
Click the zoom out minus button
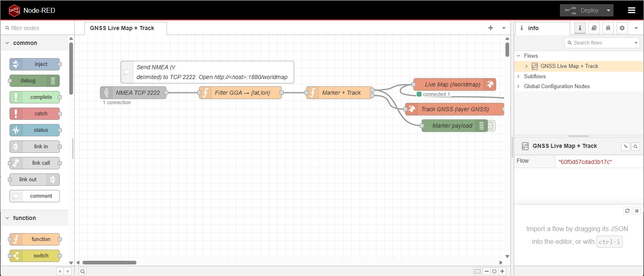[487, 271]
